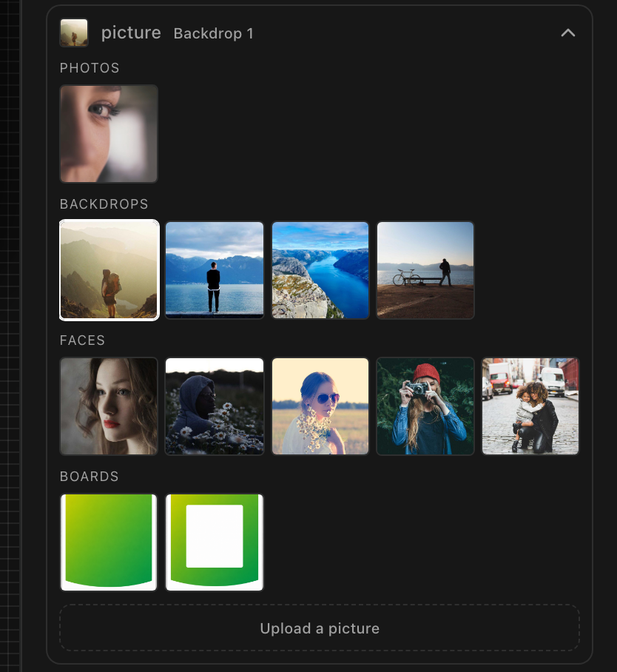Collapse the picture panel with chevron
Image resolution: width=617 pixels, height=672 pixels.
pos(567,33)
